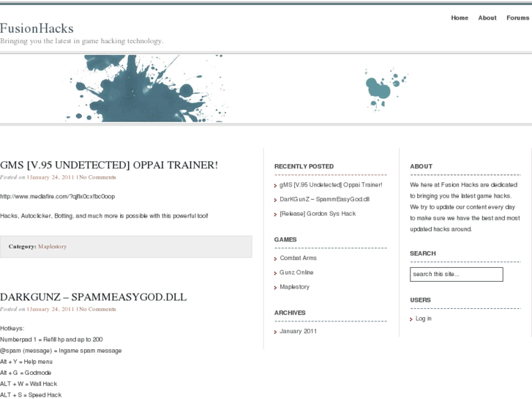Open recently posted gMS [V.95 Undetected] Oppai Trainer link
This screenshot has height=399, width=532.
pyautogui.click(x=331, y=185)
